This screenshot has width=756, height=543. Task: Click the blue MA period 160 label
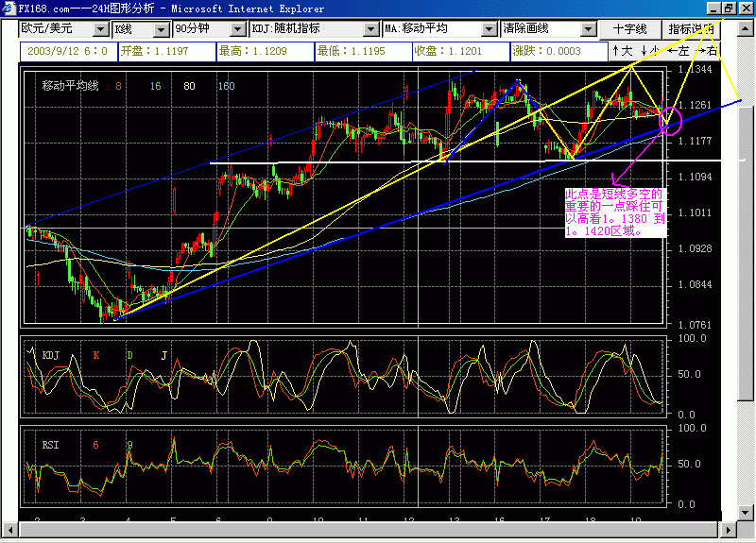point(226,86)
